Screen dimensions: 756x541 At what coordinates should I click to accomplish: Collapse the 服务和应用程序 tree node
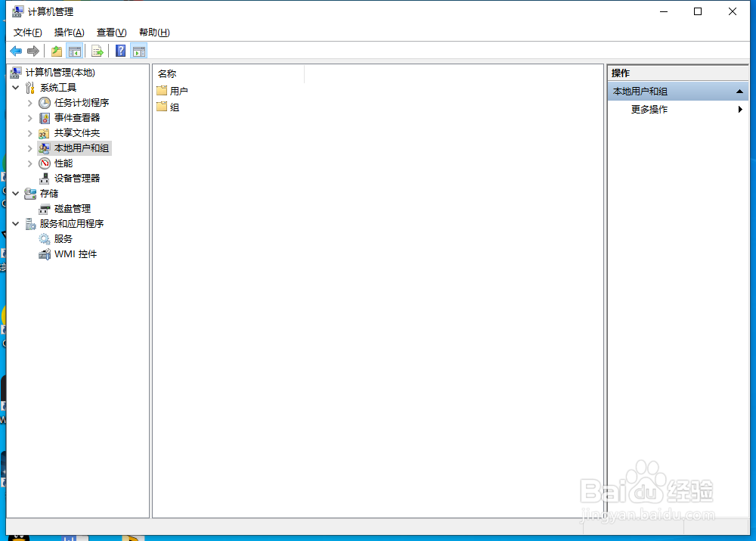[x=15, y=224]
